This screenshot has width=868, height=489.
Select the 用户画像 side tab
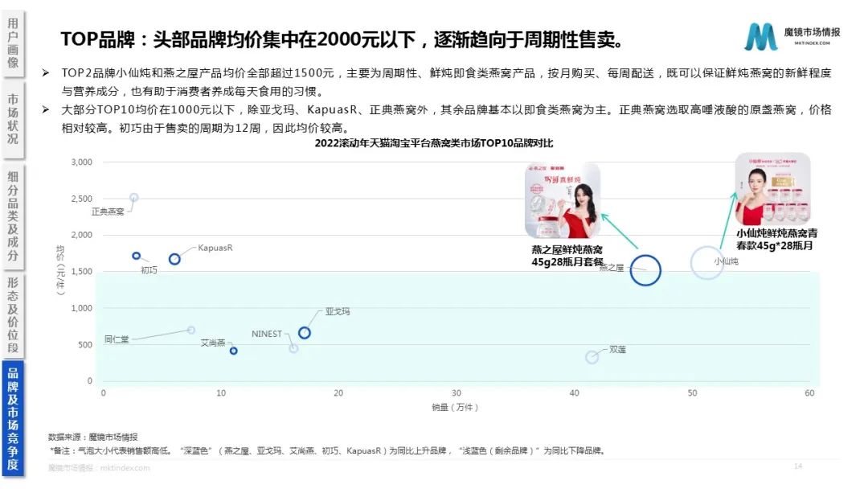tap(13, 43)
